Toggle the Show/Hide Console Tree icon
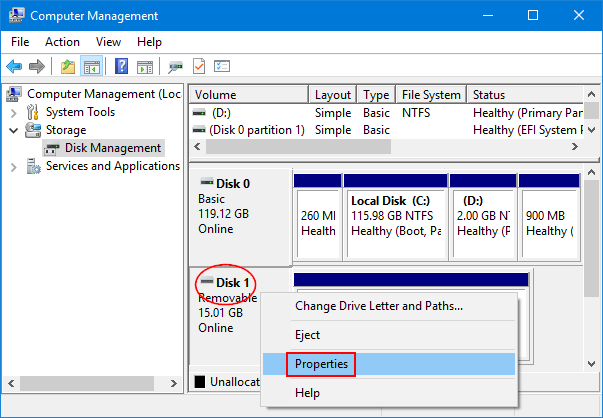Screen dimensions: 603x418 [x=92, y=67]
